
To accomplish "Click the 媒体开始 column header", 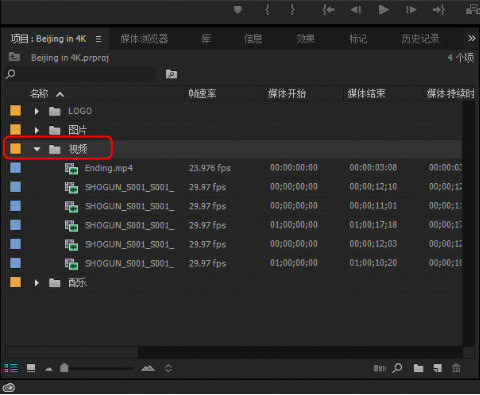I will click(287, 94).
